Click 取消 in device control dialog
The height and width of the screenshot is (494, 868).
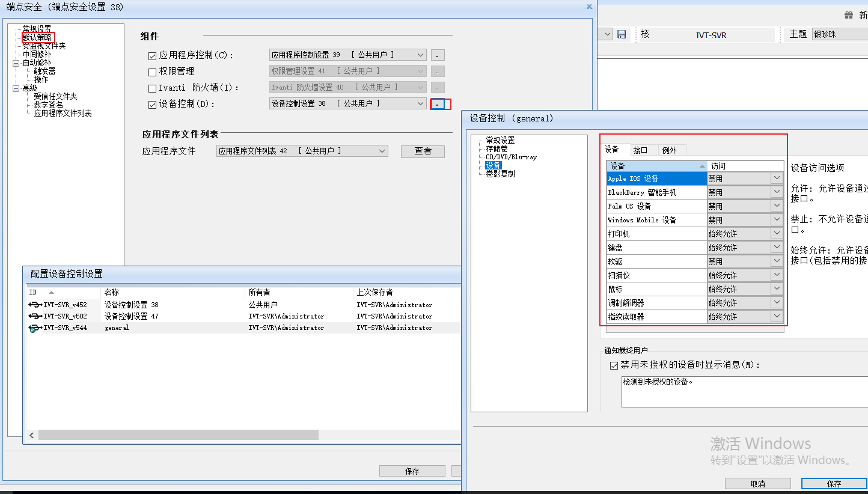click(757, 484)
